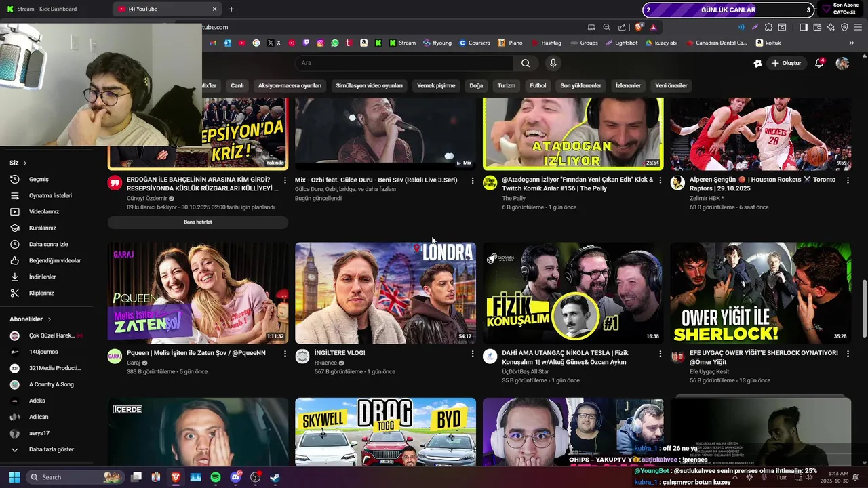This screenshot has height=488, width=868.
Task: Click the YouTube search magnifier button
Action: [526, 63]
